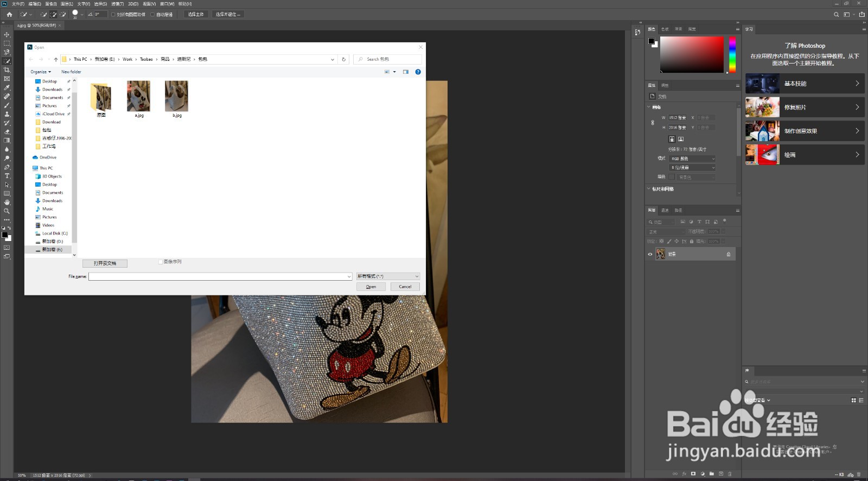The width and height of the screenshot is (868, 481).
Task: Swap foreground and background colors in toolbar
Action: [9, 228]
